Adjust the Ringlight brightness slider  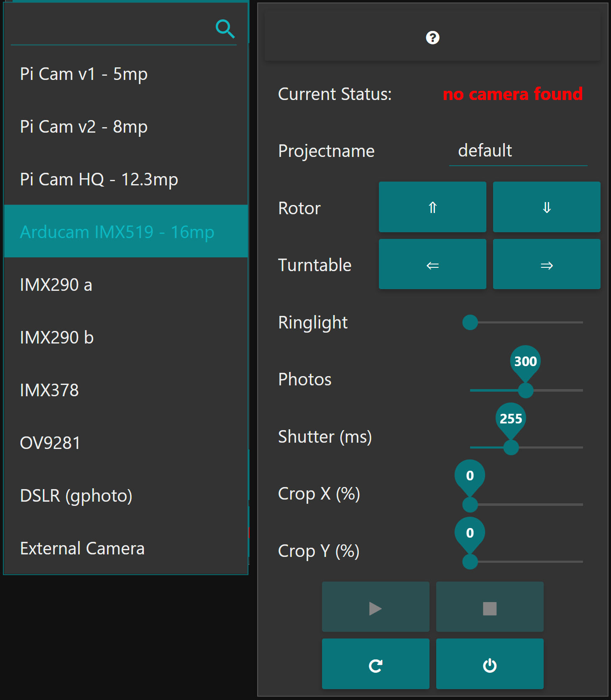[470, 323]
